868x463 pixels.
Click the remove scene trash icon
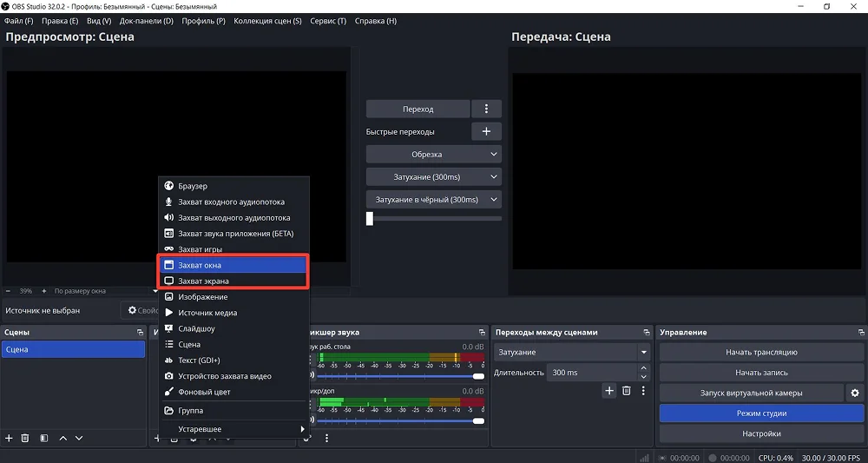25,439
